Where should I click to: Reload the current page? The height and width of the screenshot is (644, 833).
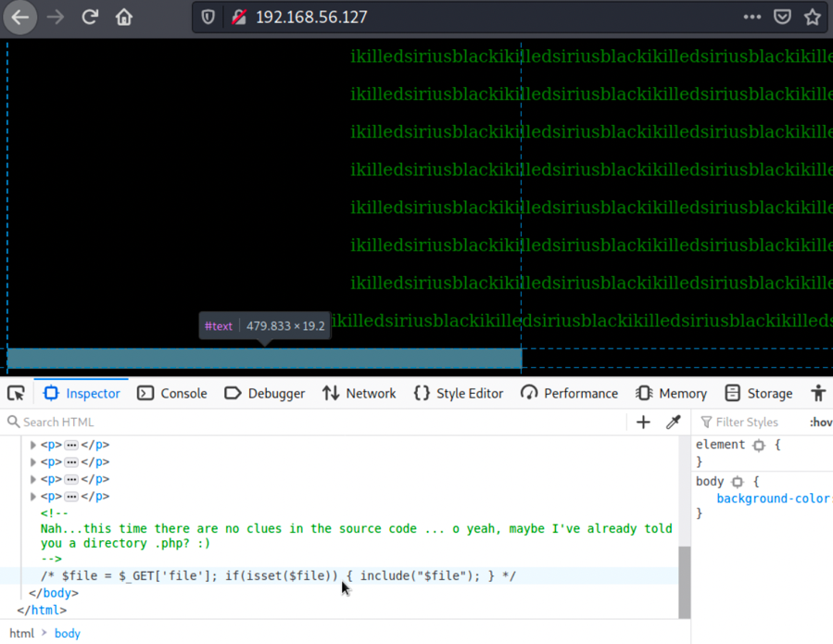[x=90, y=18]
